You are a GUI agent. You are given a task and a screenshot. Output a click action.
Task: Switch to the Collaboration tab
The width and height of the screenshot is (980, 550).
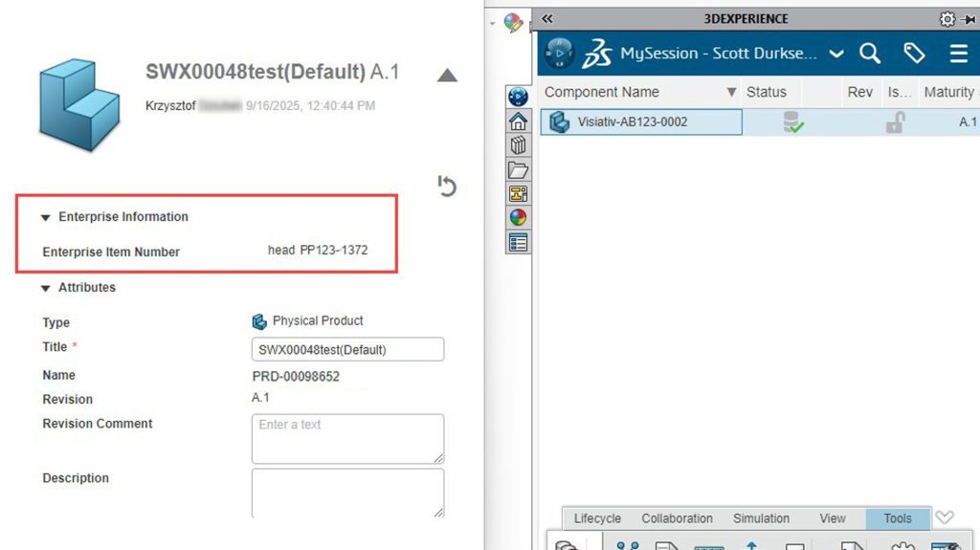pos(677,518)
